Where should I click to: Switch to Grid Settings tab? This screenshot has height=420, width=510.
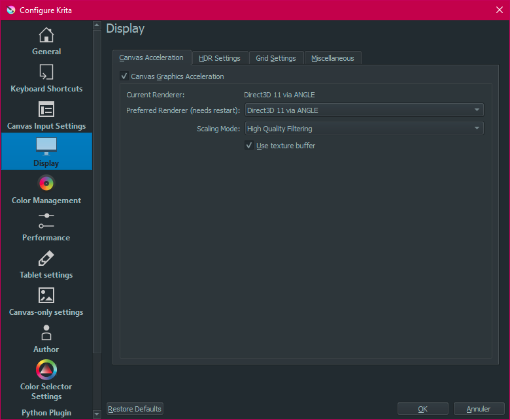[x=276, y=58]
